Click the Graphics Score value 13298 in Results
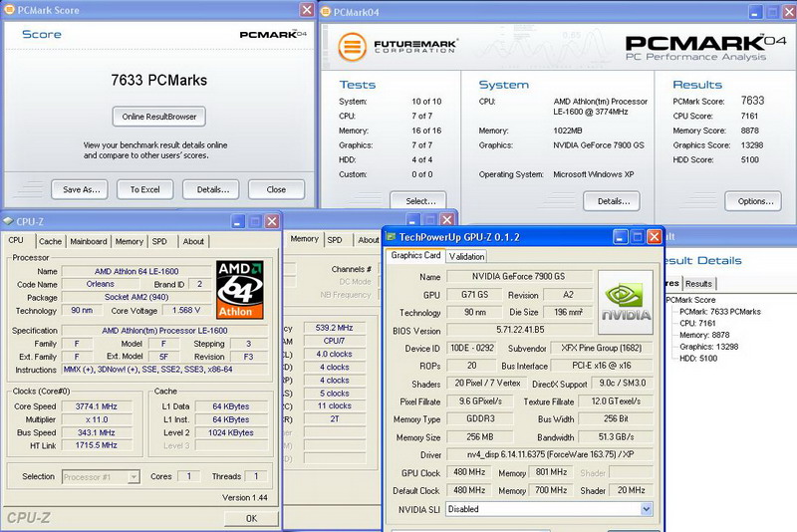The width and height of the screenshot is (797, 532). [x=752, y=145]
